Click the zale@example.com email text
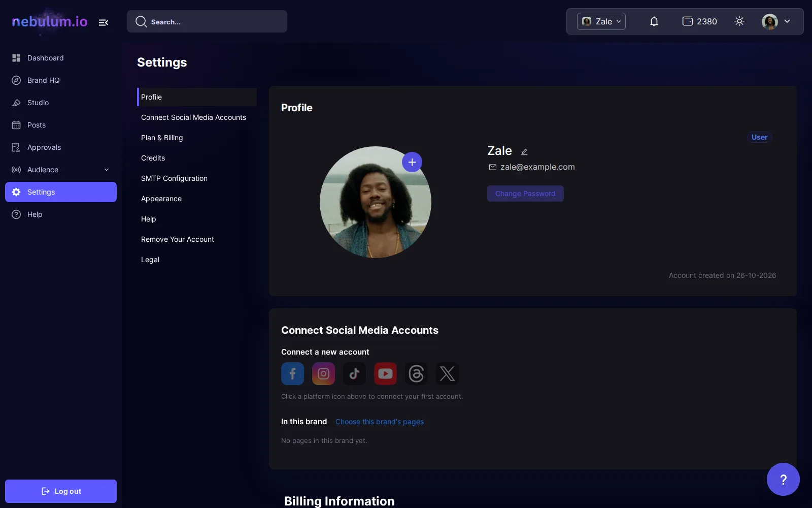Viewport: 812px width, 508px height. pos(537,167)
